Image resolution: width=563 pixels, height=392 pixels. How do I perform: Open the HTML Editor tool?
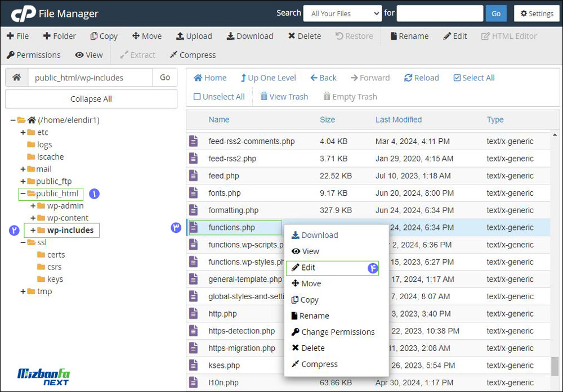[x=509, y=36]
